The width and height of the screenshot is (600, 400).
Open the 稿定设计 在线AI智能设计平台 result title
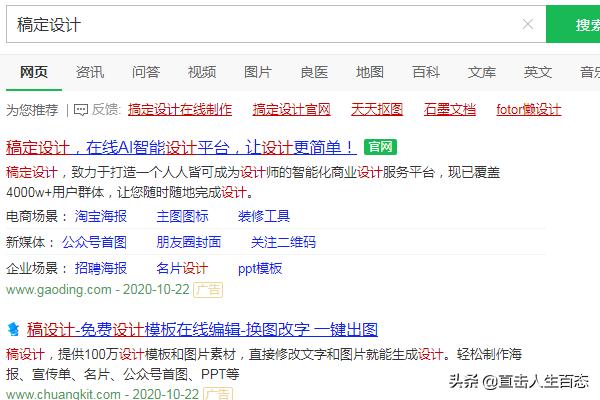(181, 147)
